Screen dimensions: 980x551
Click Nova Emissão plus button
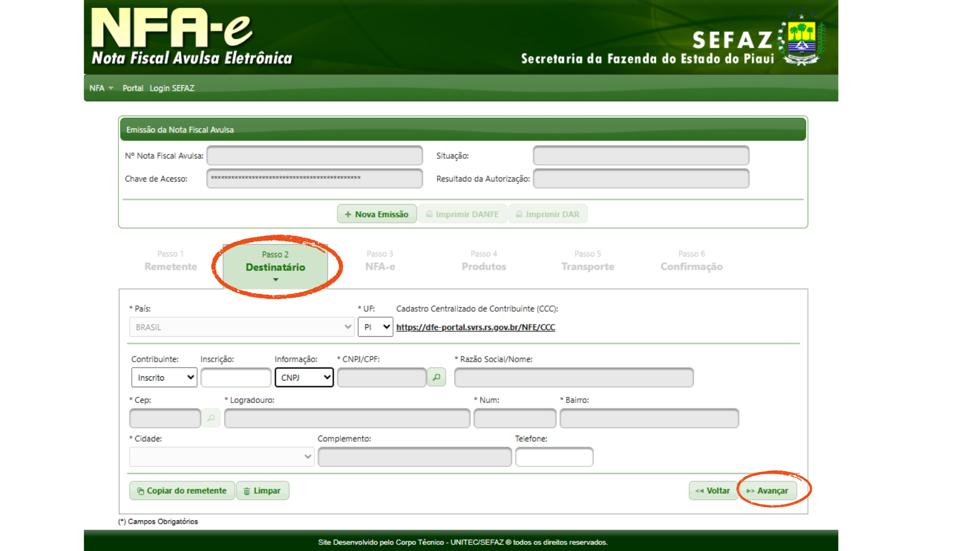point(377,214)
